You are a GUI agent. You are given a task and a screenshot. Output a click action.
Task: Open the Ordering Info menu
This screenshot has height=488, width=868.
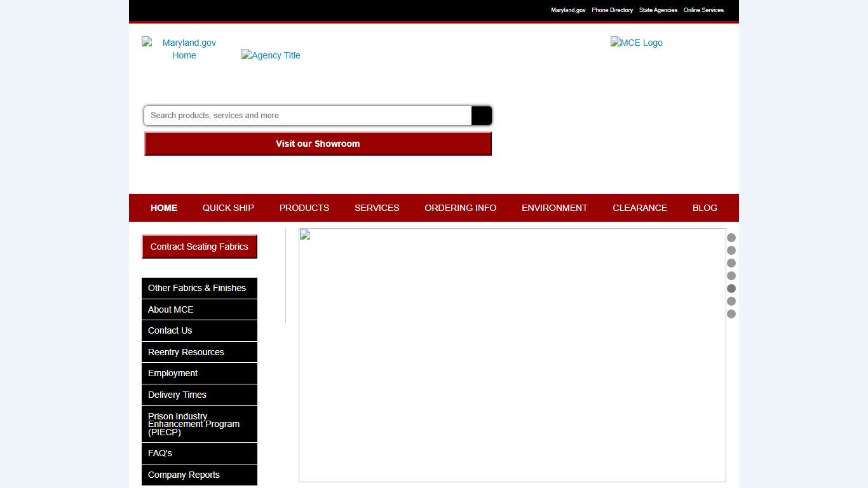click(x=461, y=208)
